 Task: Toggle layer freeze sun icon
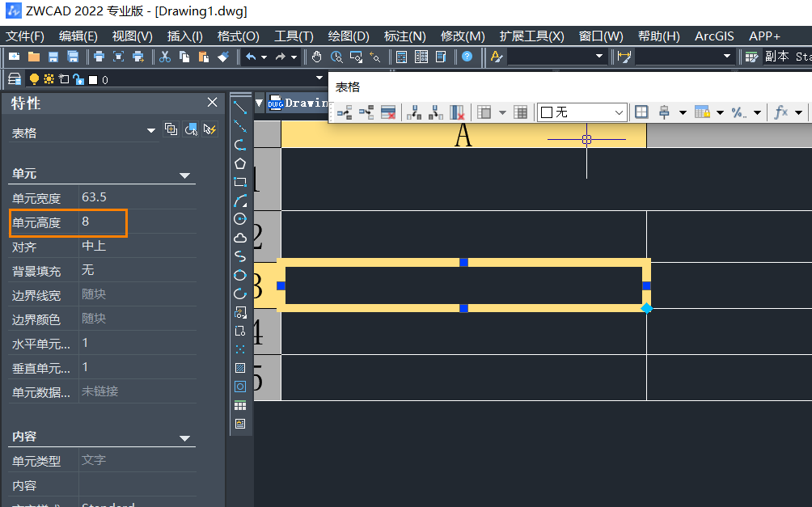point(49,79)
